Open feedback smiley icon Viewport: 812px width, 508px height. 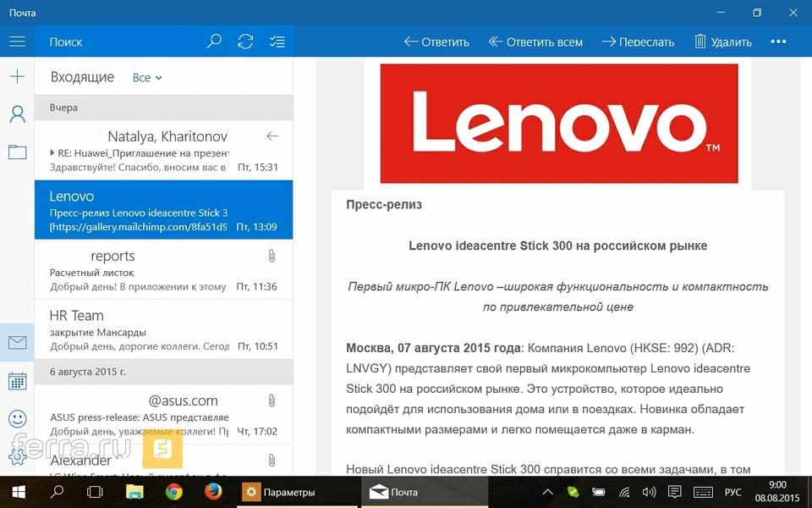coord(17,418)
